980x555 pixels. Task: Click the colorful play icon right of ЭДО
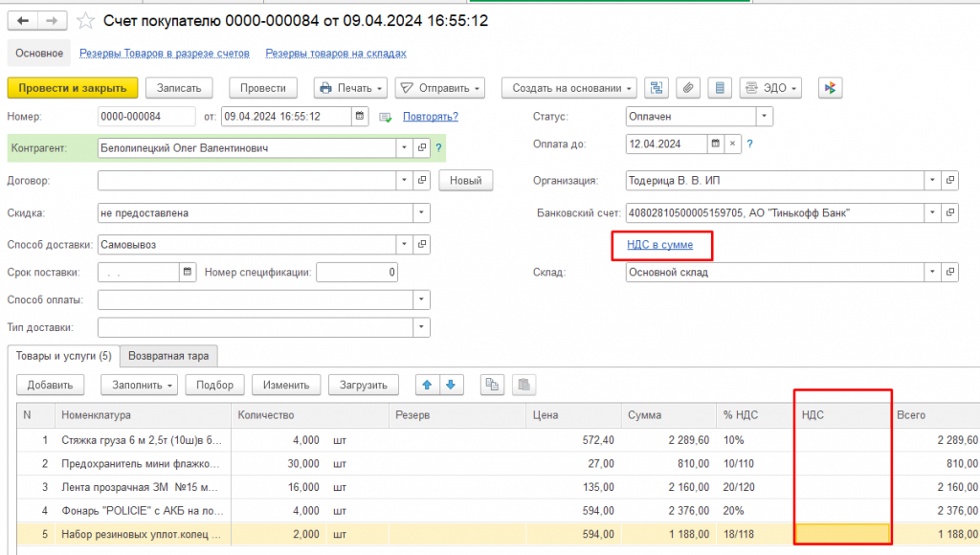tap(830, 88)
